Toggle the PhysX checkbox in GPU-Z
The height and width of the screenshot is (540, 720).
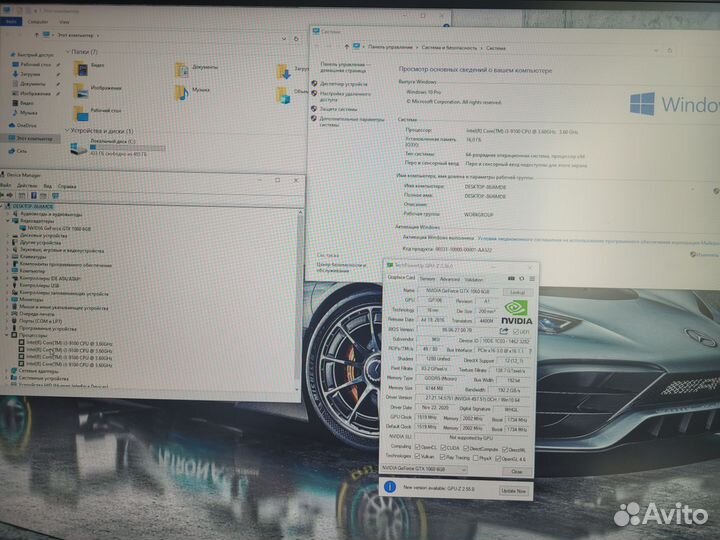point(476,458)
